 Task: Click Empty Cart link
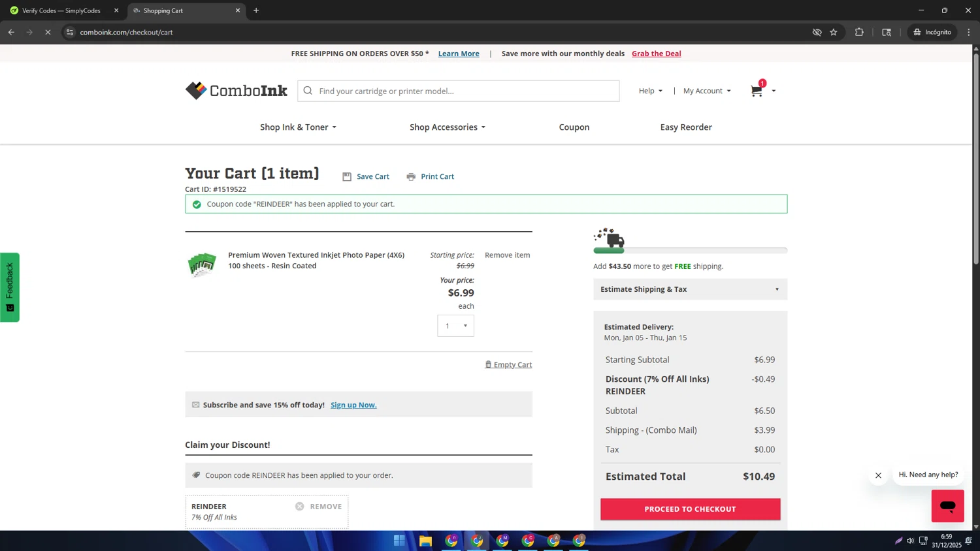click(513, 365)
